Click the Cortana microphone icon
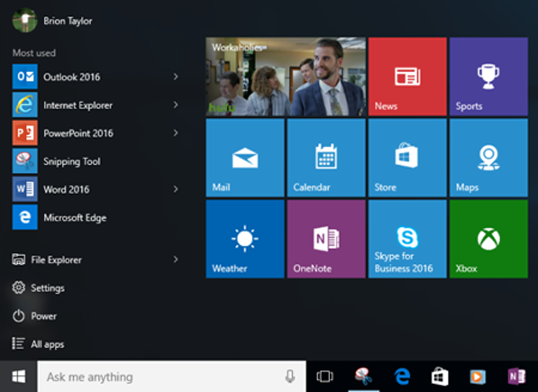The image size is (538, 392). tap(290, 377)
